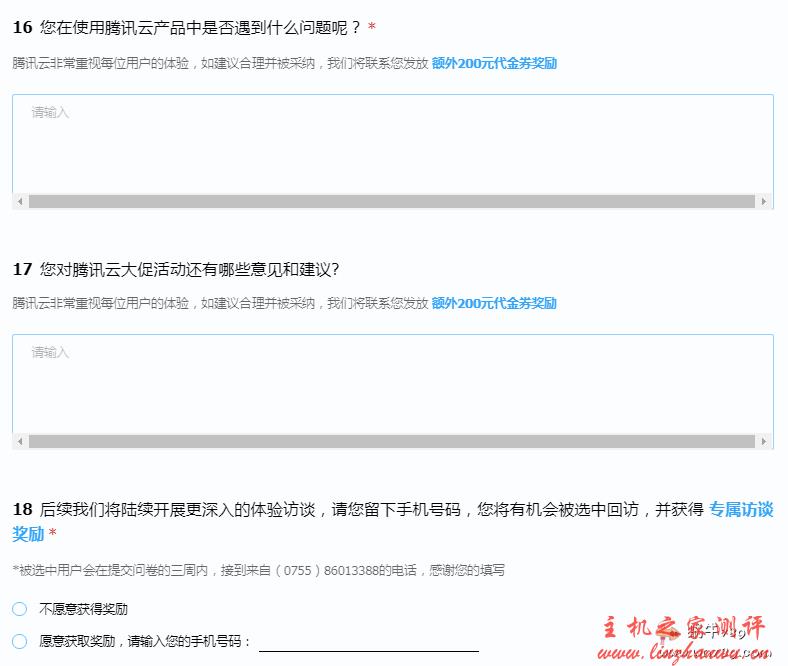This screenshot has height=666, width=788.
Task: Click the horizontal scrollbar under question 17
Action: point(391,442)
